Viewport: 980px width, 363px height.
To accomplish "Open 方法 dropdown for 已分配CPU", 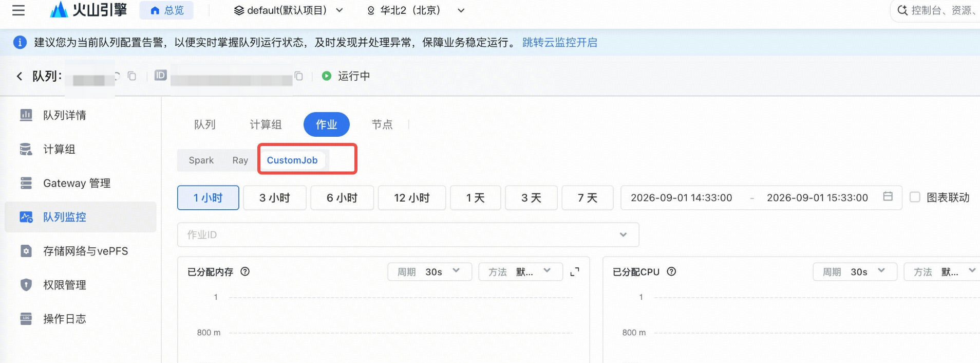I will point(943,271).
